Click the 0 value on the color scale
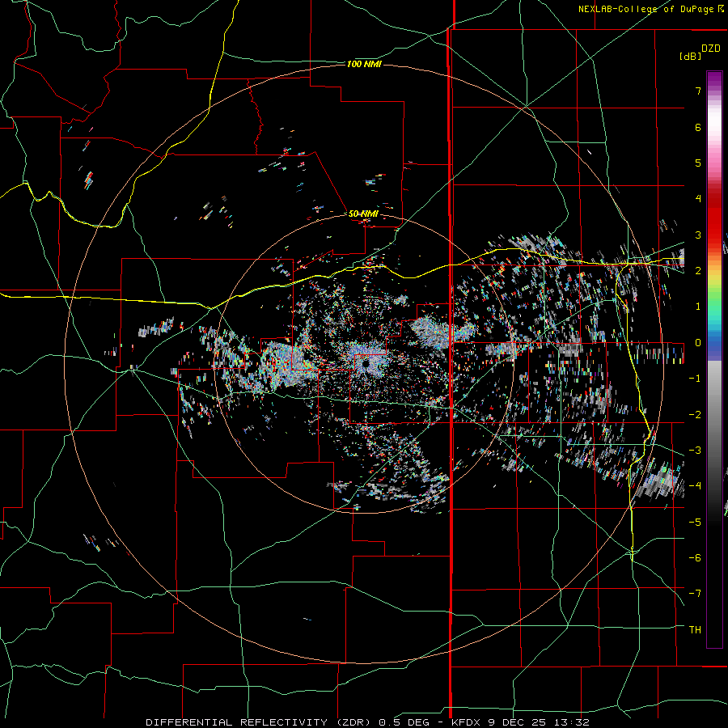Screen dimensions: 728x728 pyautogui.click(x=698, y=343)
